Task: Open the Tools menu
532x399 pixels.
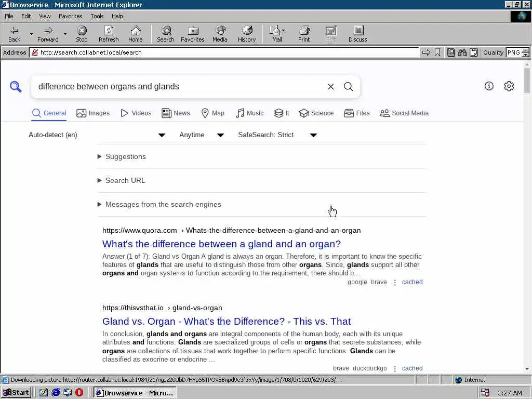Action: point(97,16)
